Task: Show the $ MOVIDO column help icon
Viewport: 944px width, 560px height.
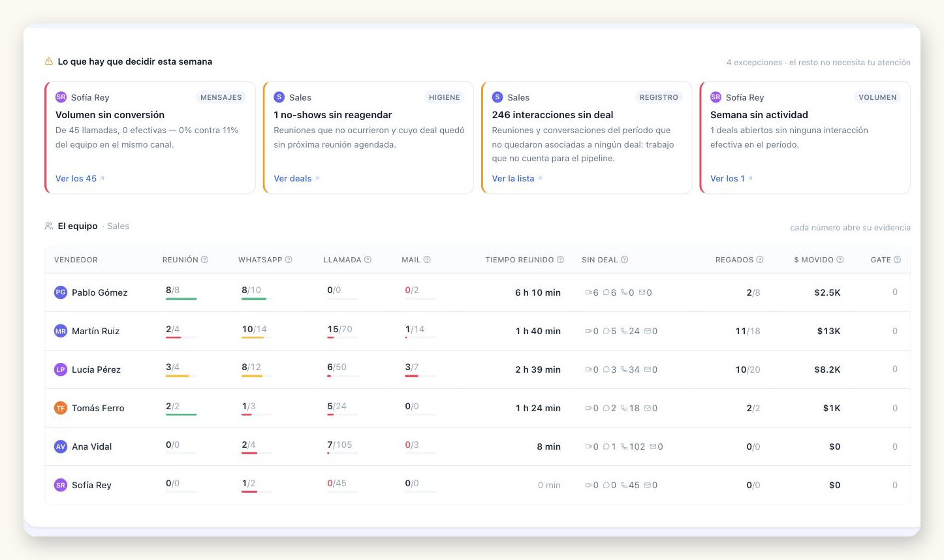Action: pyautogui.click(x=840, y=260)
